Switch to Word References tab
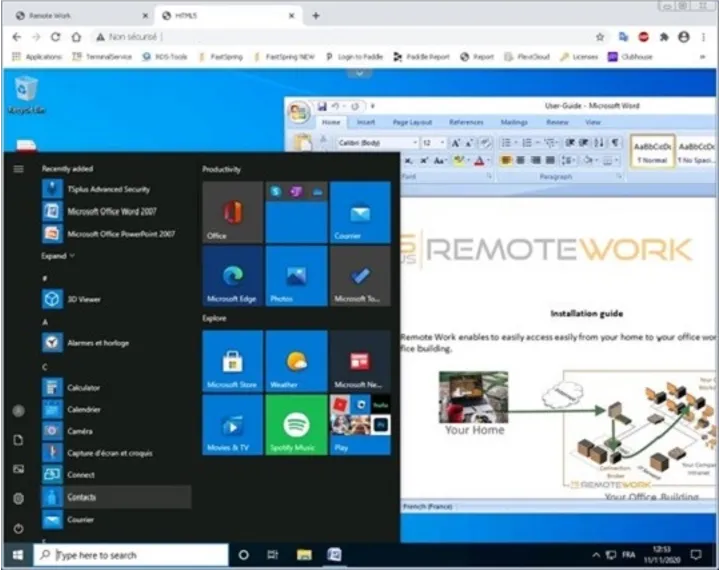This screenshot has height=570, width=720. coord(466,122)
